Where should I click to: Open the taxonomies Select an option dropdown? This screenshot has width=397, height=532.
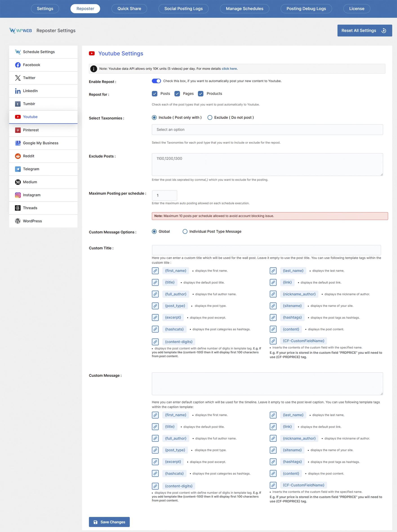coord(267,130)
